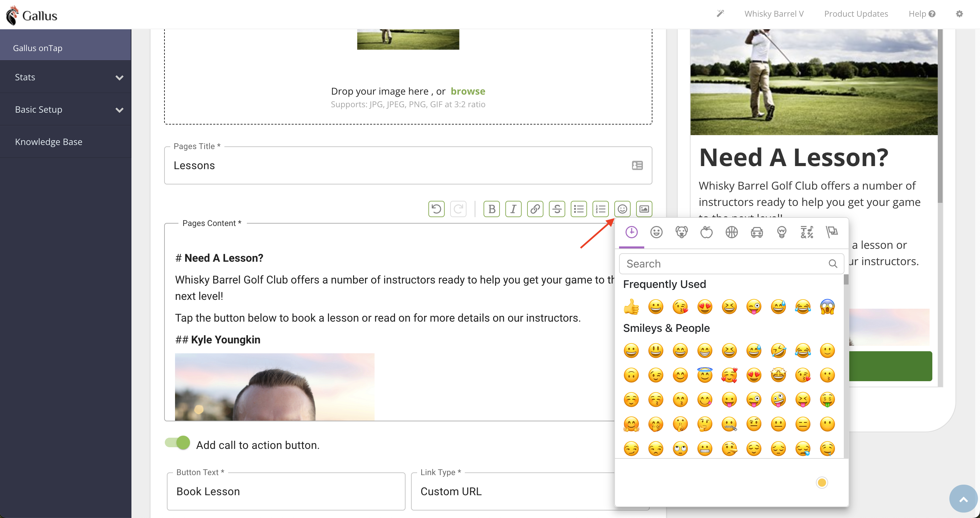Select the star-struck emoji
The image size is (980, 518).
[x=778, y=375]
